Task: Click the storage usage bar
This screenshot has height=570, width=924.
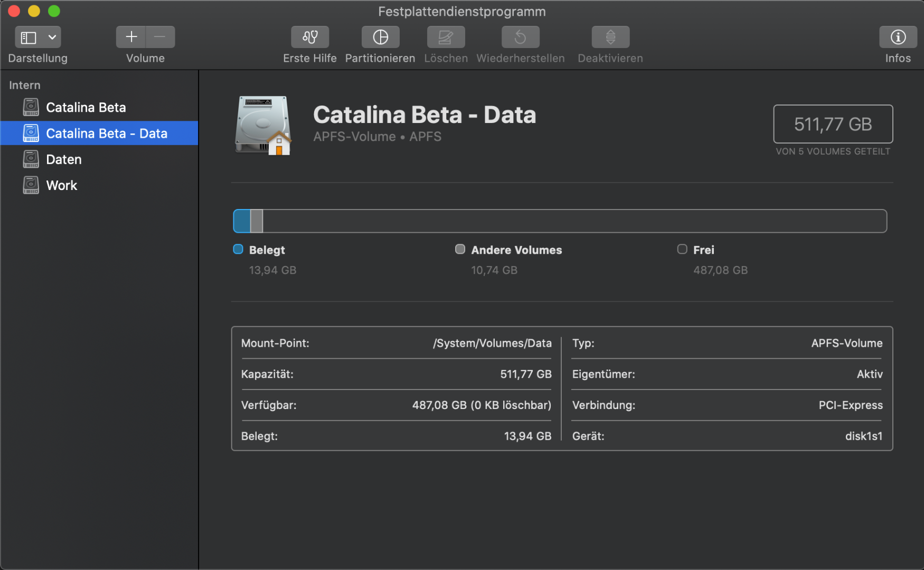Action: (x=560, y=221)
